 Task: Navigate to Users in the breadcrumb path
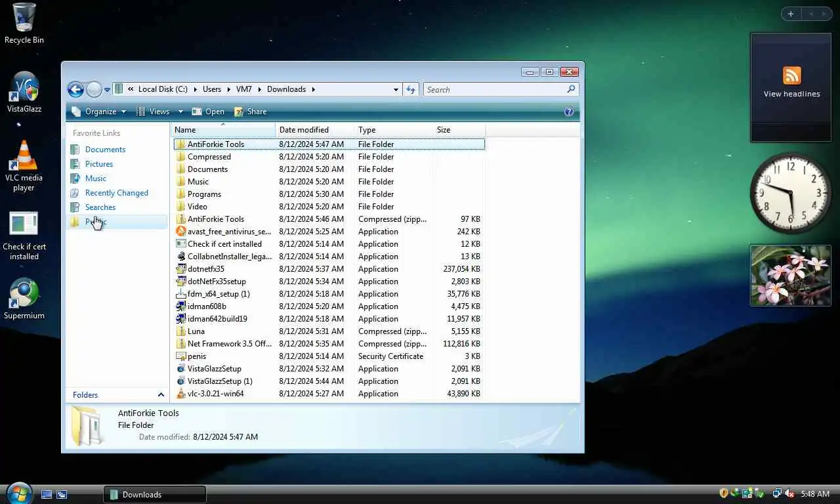(212, 89)
